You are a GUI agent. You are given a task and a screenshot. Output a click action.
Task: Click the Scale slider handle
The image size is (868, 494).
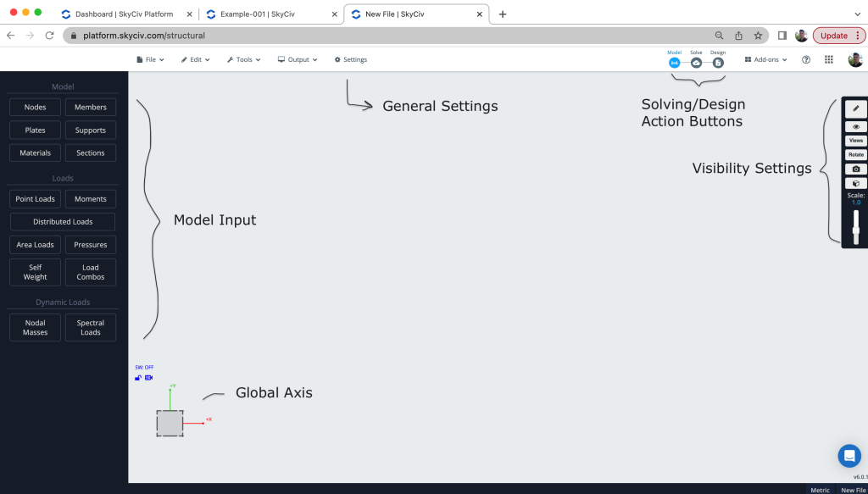(x=855, y=230)
